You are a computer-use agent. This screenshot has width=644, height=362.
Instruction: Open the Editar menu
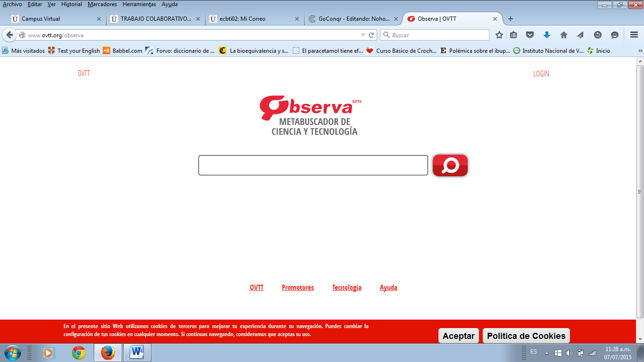[x=35, y=4]
